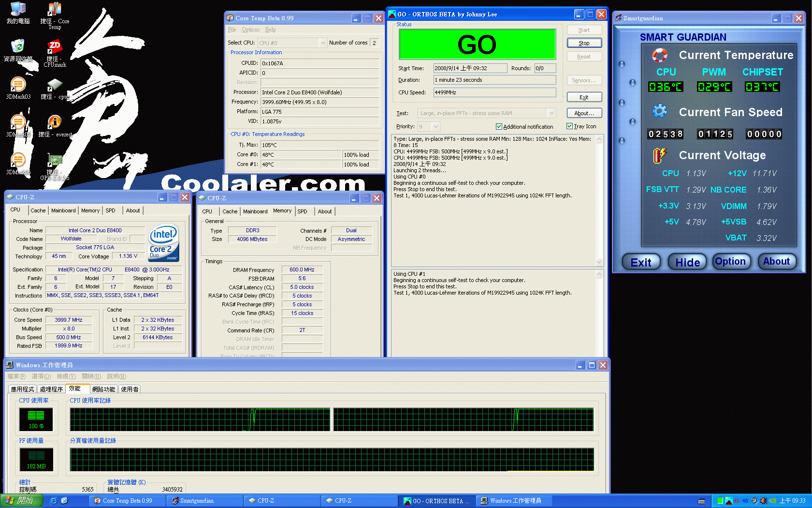The width and height of the screenshot is (812, 508).
Task: Switch to the Cache tab in left CPU-Z window
Action: click(38, 210)
